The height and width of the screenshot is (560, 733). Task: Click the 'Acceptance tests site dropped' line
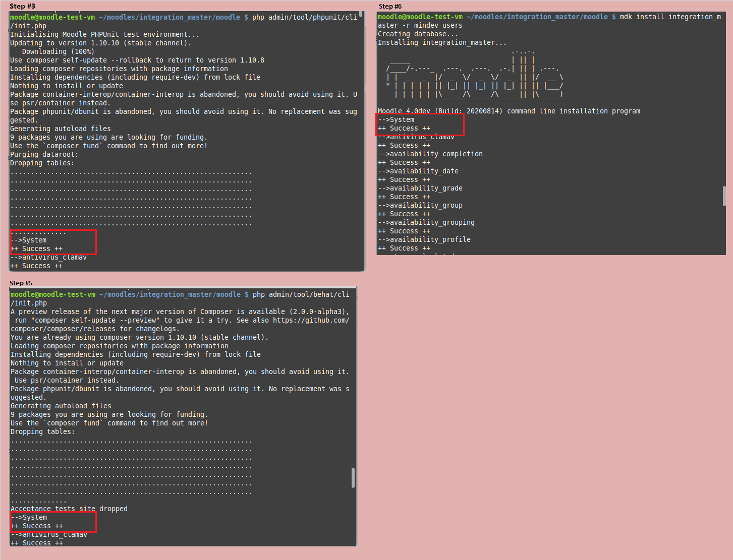[x=69, y=509]
